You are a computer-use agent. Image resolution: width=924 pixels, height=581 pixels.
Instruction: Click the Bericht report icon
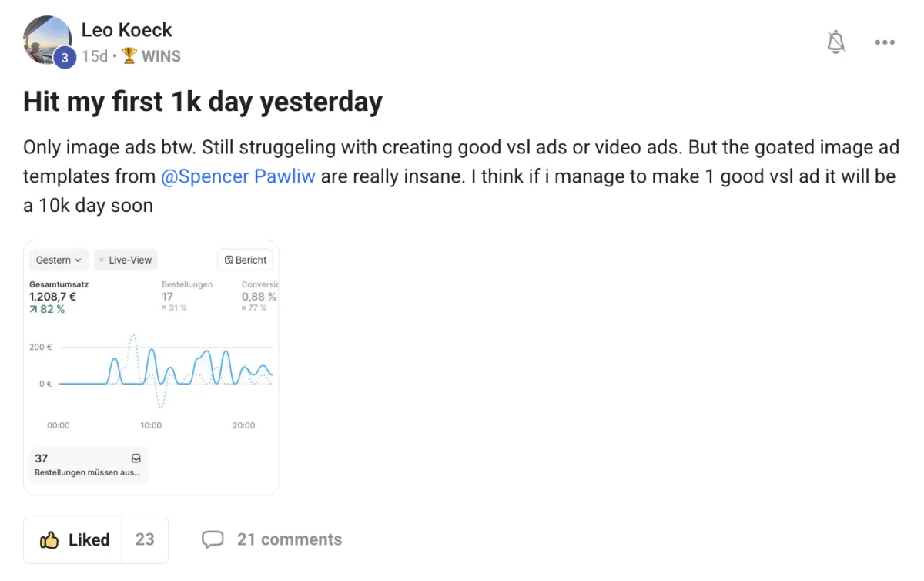[x=229, y=260]
